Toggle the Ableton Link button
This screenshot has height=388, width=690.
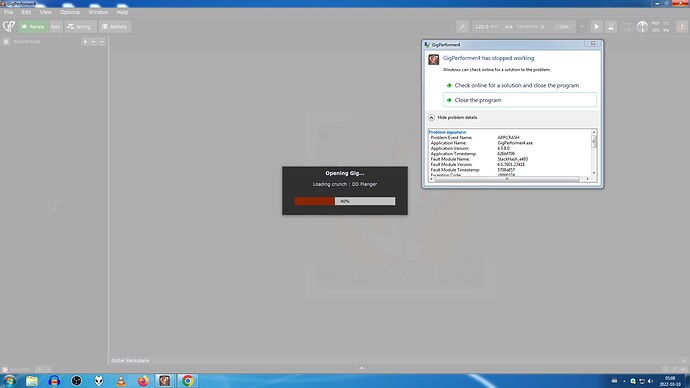[564, 27]
